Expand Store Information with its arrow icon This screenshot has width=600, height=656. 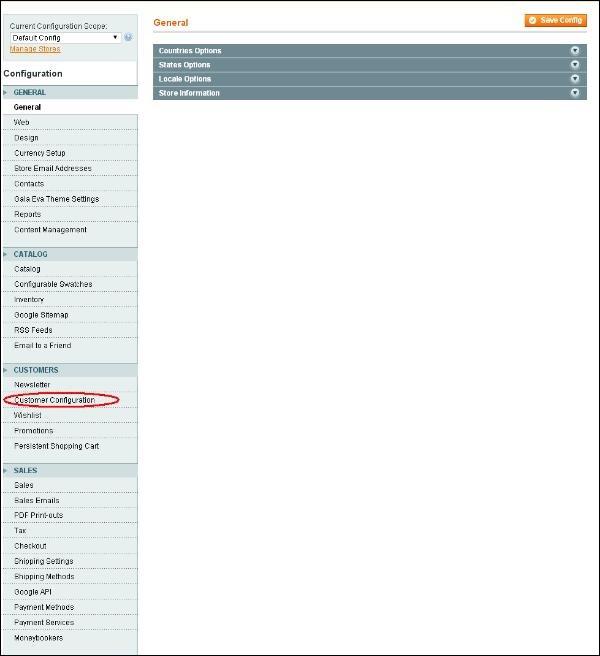(575, 92)
